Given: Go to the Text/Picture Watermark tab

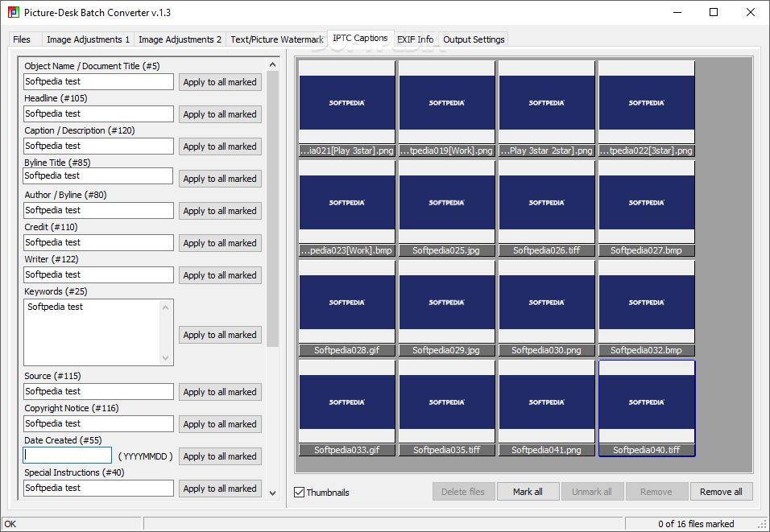Looking at the screenshot, I should [277, 39].
